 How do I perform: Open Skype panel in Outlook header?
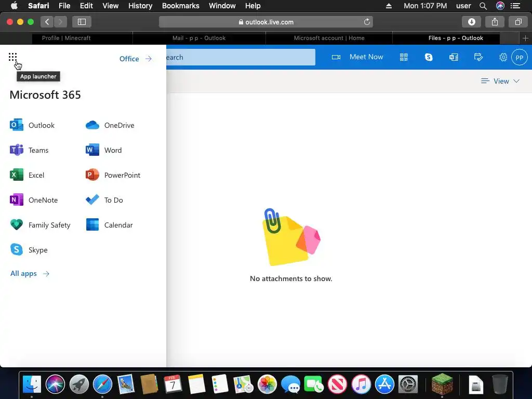point(429,57)
